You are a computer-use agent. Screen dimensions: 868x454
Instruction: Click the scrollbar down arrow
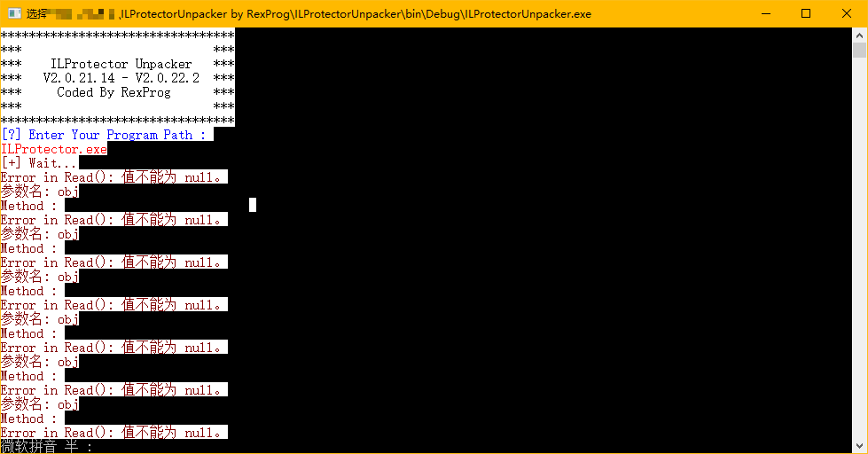click(x=859, y=446)
